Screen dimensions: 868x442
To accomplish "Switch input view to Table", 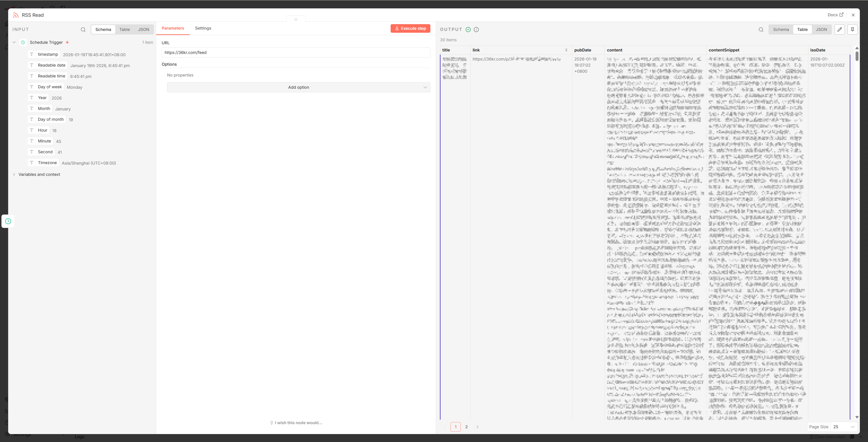I will [x=124, y=30].
